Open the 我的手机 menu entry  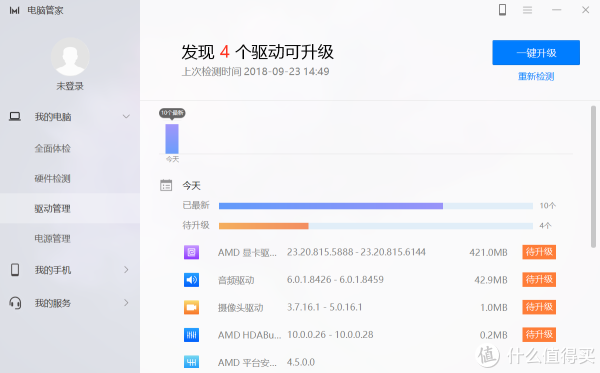(53, 270)
